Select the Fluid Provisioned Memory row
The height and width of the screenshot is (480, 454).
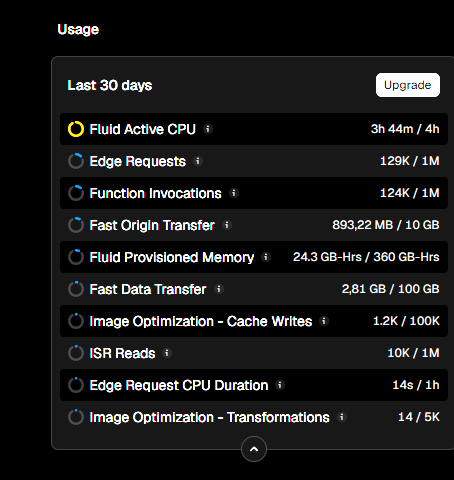pyautogui.click(x=254, y=257)
